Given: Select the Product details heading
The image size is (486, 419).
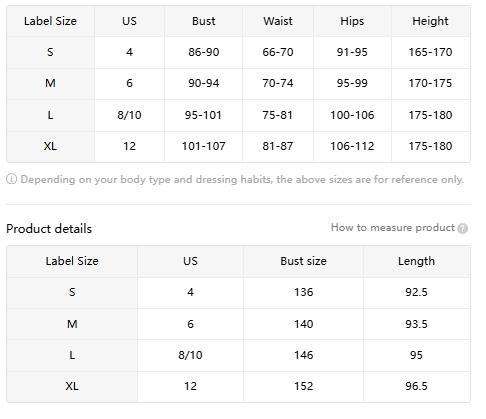Looking at the screenshot, I should click(x=49, y=229).
